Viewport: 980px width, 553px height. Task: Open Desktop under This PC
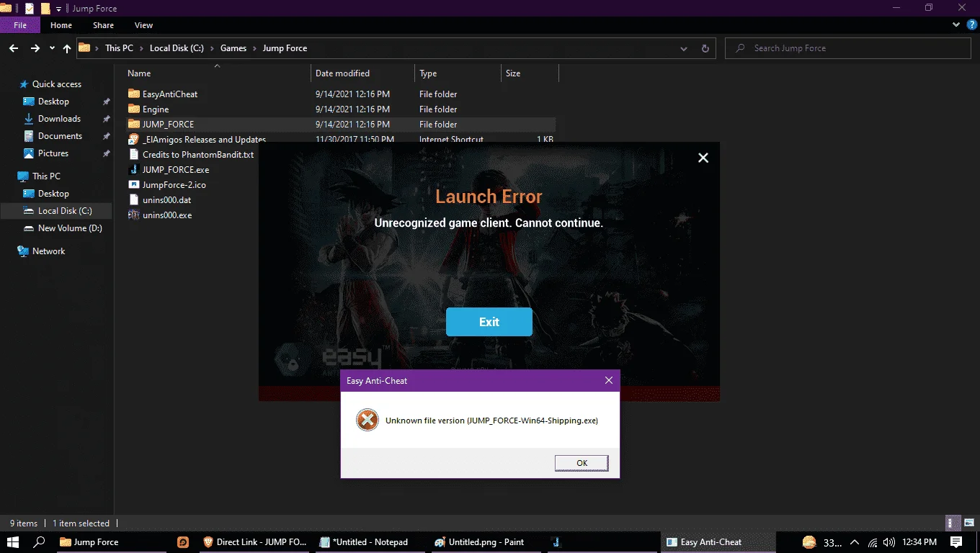point(53,194)
